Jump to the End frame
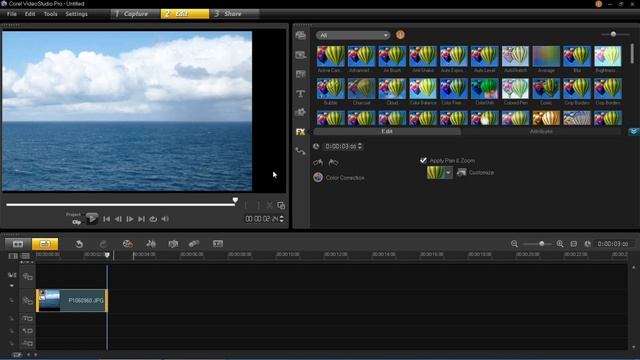The width and height of the screenshot is (640, 360). pos(141,219)
